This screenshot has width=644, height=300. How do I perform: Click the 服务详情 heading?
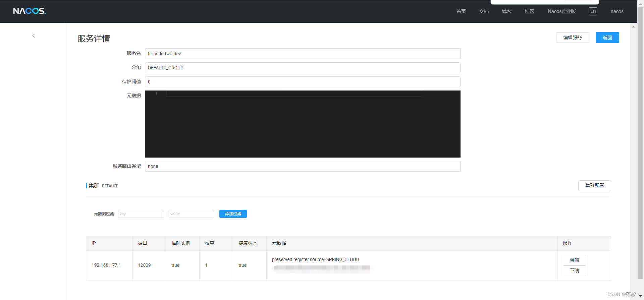(94, 39)
